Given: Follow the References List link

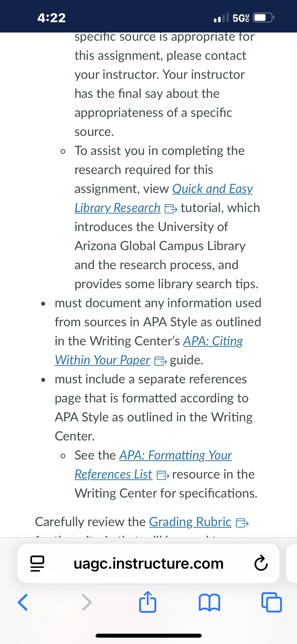Looking at the screenshot, I should coord(114,475).
